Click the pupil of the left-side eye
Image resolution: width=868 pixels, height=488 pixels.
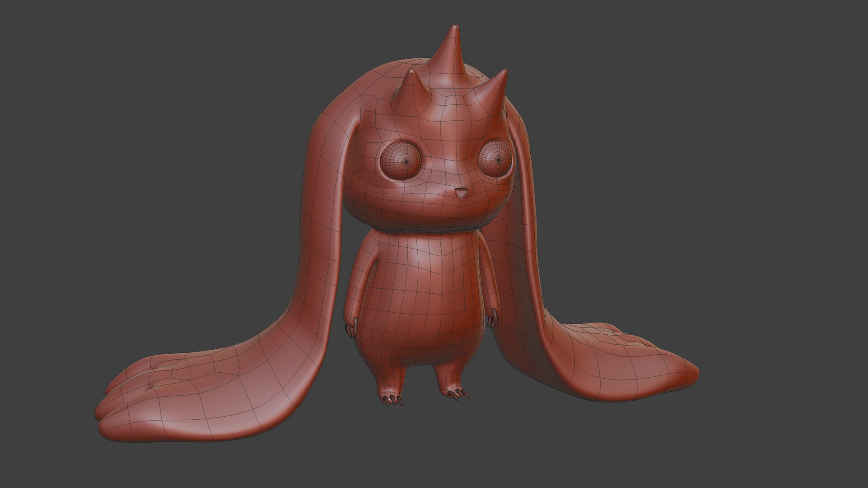[406, 161]
